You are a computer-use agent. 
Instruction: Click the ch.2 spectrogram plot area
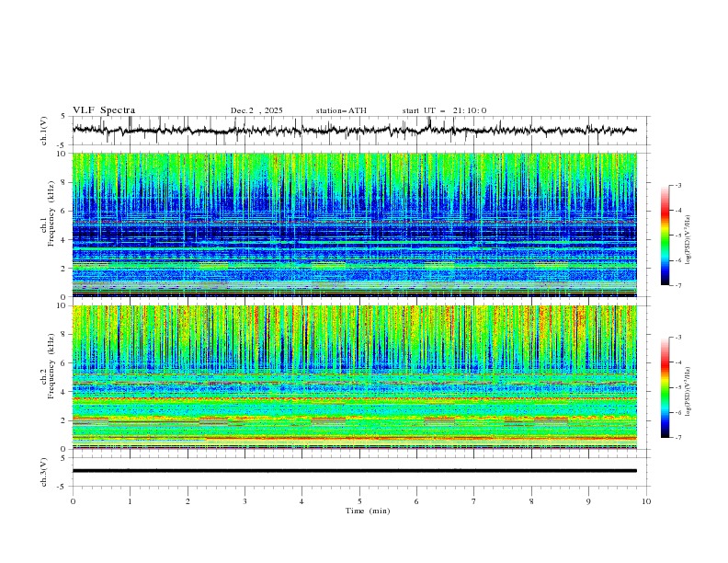click(355, 377)
